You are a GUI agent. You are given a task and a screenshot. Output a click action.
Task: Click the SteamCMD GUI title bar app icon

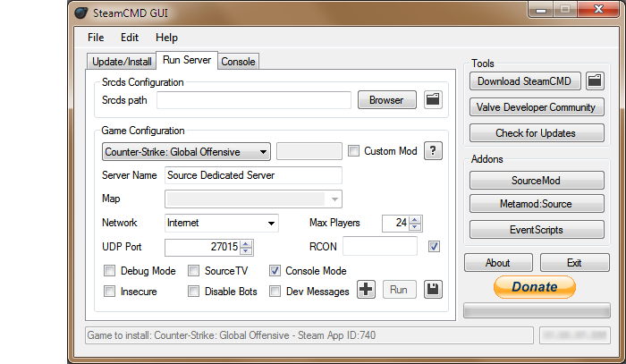[81, 13]
